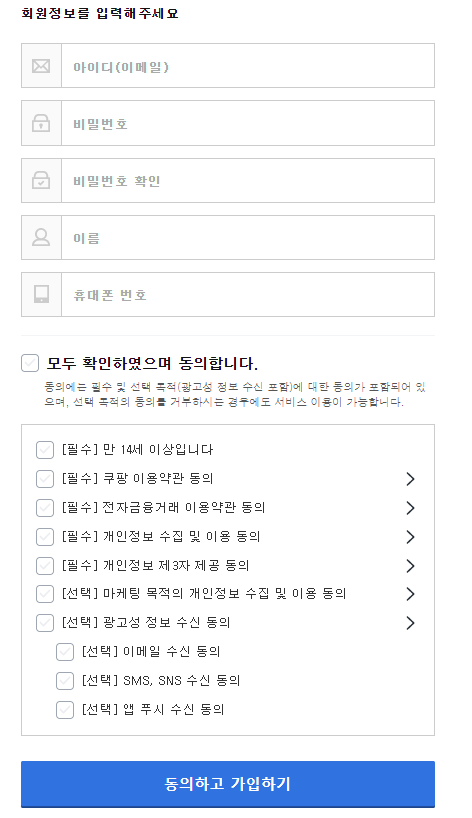This screenshot has height=818, width=472.
Task: Check the 이메일 수신 동의 option
Action: (65, 652)
